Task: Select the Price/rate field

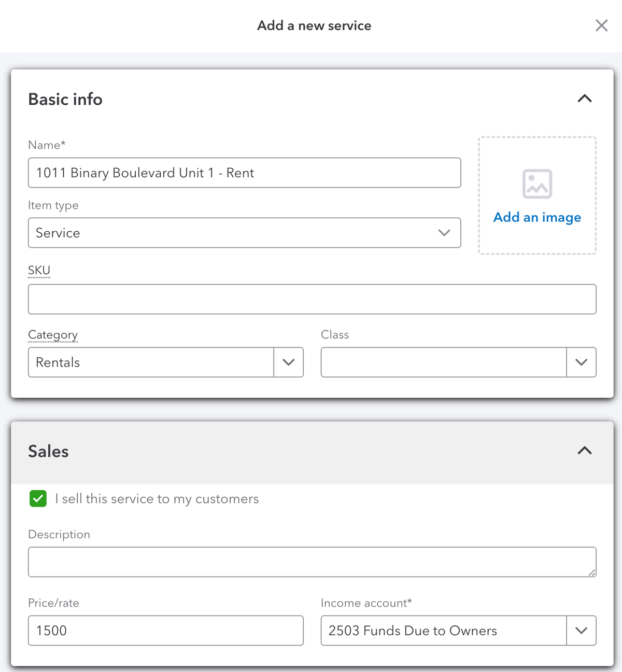Action: 165,631
